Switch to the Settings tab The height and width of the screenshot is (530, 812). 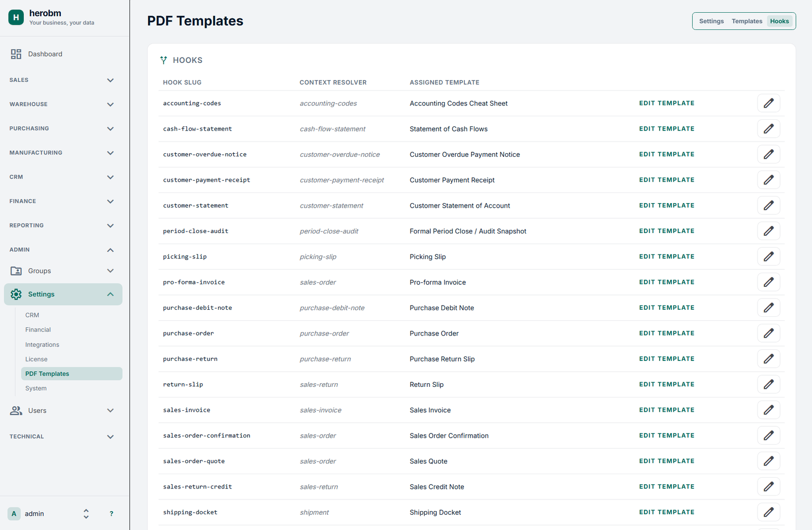pyautogui.click(x=712, y=21)
